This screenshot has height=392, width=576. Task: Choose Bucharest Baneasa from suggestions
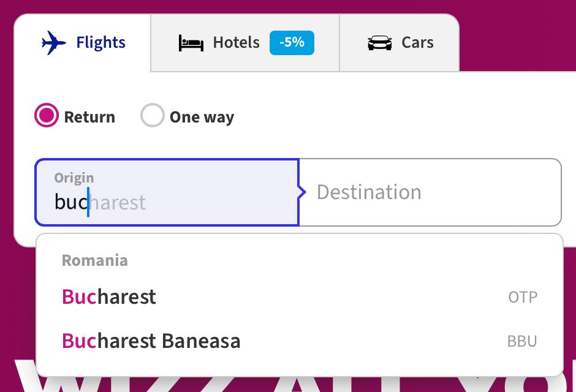[151, 341]
